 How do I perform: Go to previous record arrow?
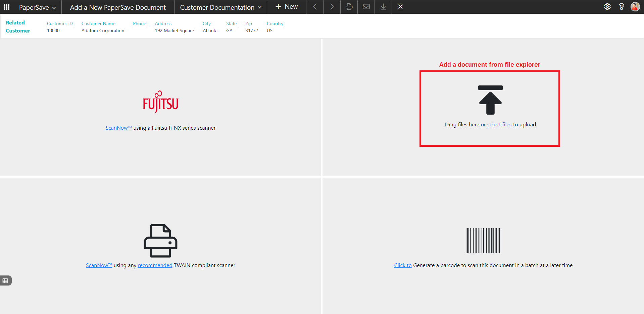click(315, 7)
